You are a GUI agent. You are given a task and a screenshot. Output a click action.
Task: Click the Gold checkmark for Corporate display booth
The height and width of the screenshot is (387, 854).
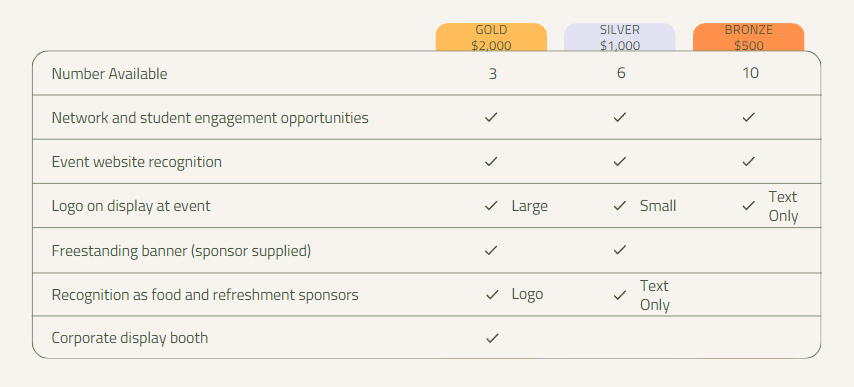pos(492,338)
